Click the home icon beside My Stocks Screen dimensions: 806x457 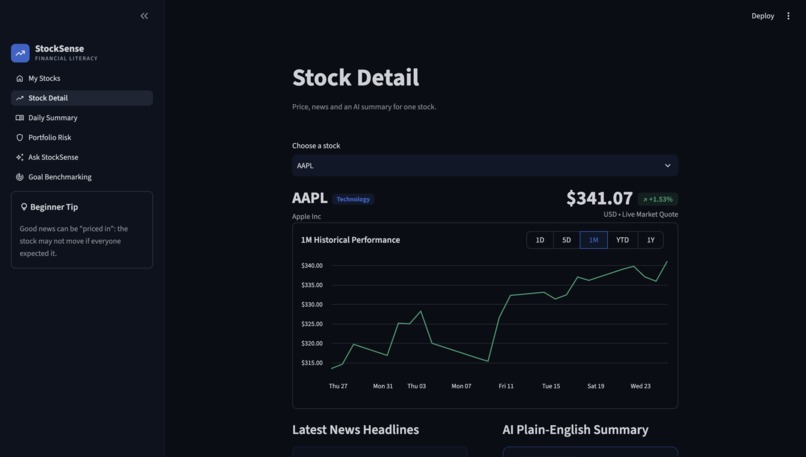click(x=20, y=79)
